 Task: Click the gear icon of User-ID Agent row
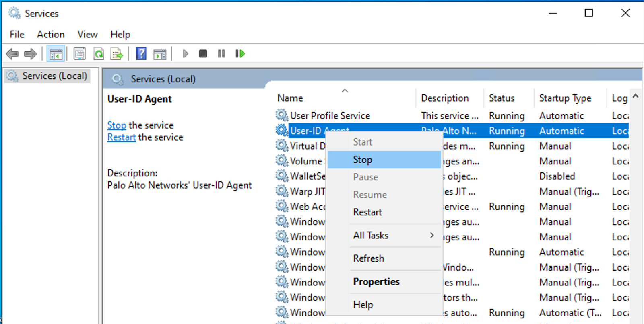282,131
